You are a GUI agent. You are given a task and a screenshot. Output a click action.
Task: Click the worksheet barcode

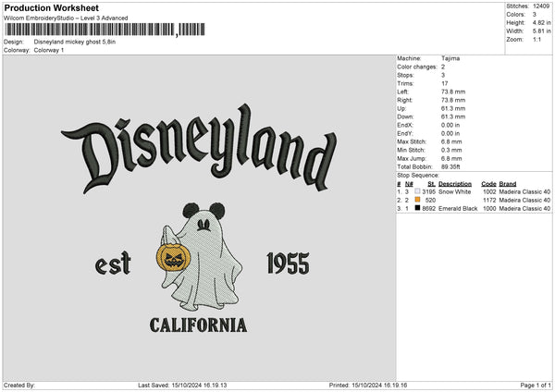[105, 30]
